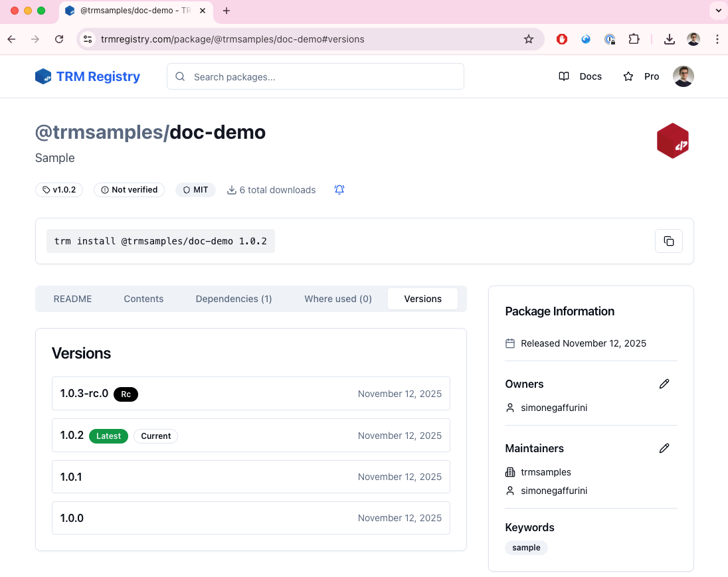Viewport: 728px width, 577px height.
Task: Go forward in browser history
Action: [x=35, y=39]
